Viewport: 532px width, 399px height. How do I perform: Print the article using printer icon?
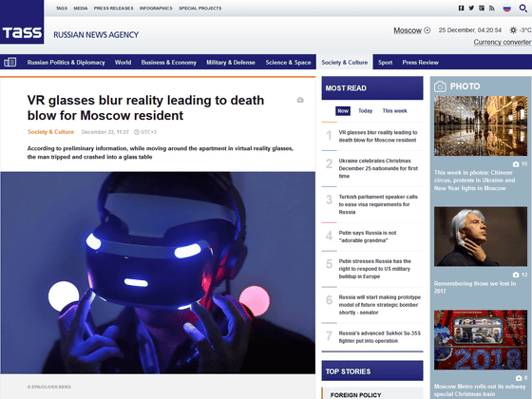click(300, 100)
